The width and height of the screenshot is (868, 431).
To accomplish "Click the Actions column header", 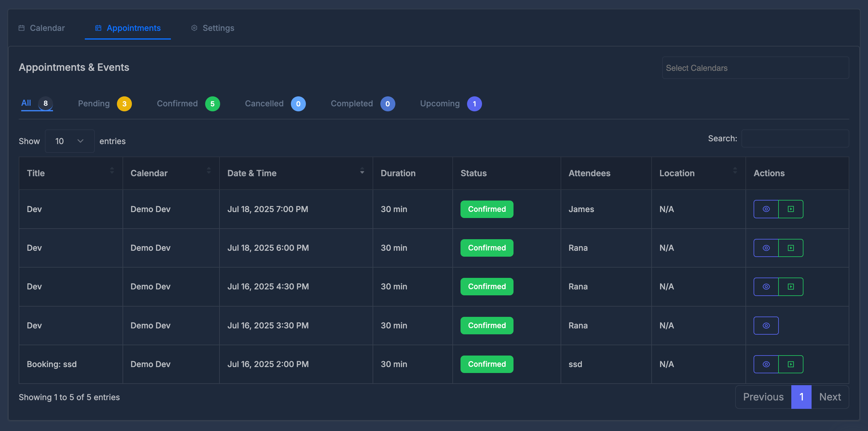I will point(797,173).
